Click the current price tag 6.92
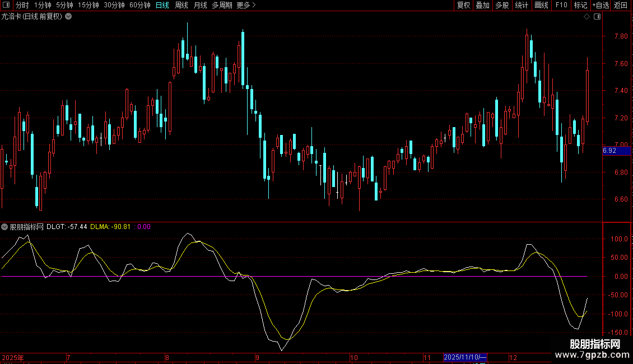Image resolution: width=633 pixels, height=364 pixels. coord(616,151)
